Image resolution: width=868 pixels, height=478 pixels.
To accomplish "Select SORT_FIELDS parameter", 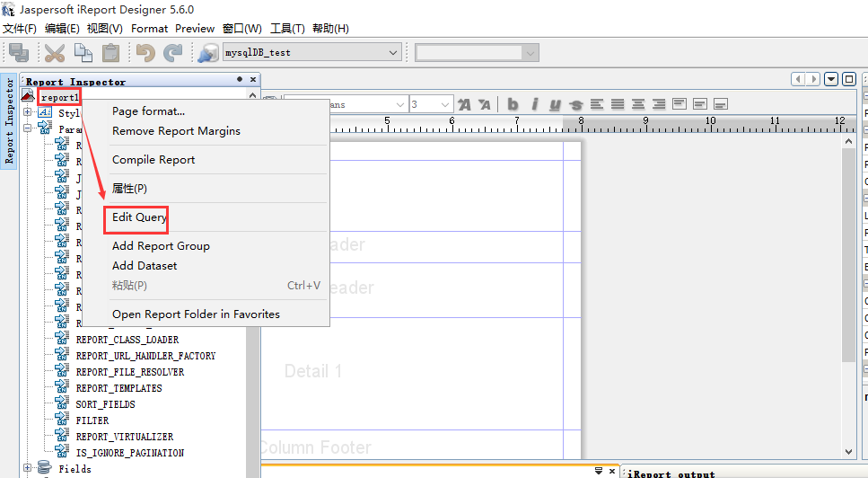I will tap(105, 404).
